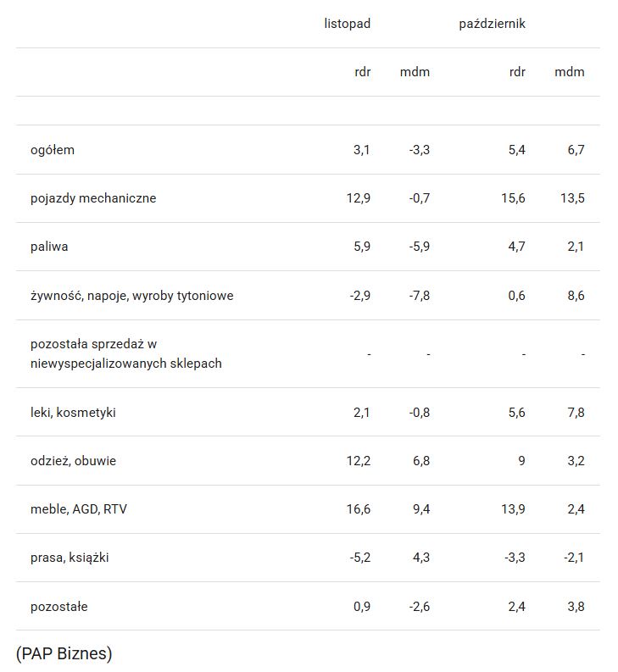Select the 8,6 value in żywność row
This screenshot has height=672, width=618.
tap(576, 296)
